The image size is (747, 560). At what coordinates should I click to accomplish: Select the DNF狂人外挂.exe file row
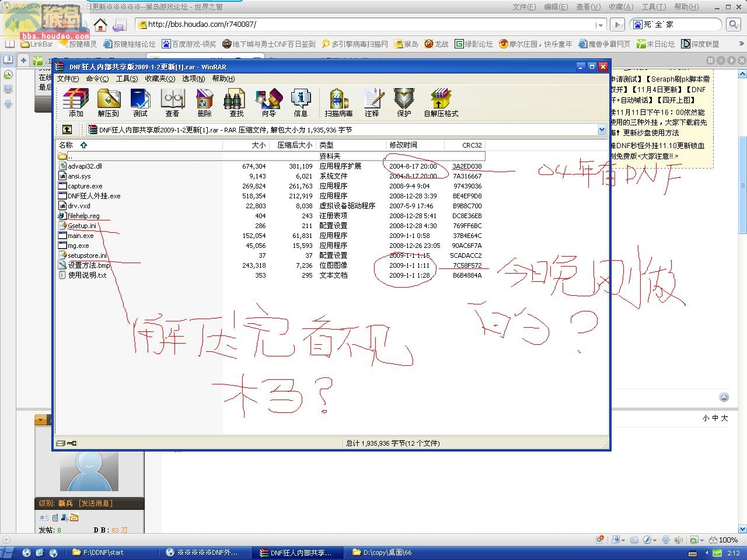click(271, 196)
